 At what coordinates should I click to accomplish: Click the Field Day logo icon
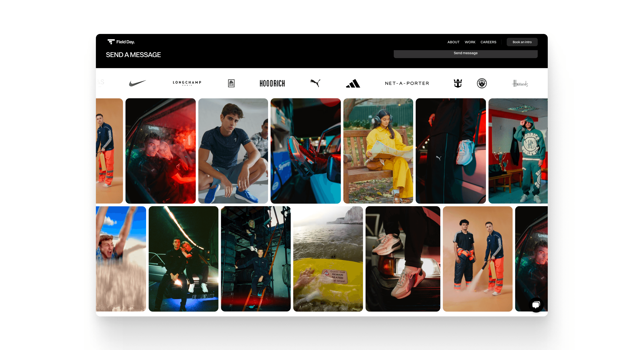coord(111,42)
